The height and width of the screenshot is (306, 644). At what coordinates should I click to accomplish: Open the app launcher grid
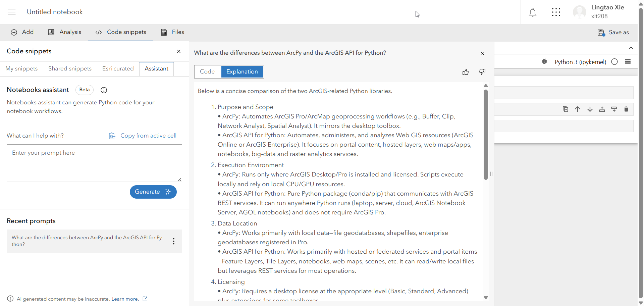click(x=556, y=12)
